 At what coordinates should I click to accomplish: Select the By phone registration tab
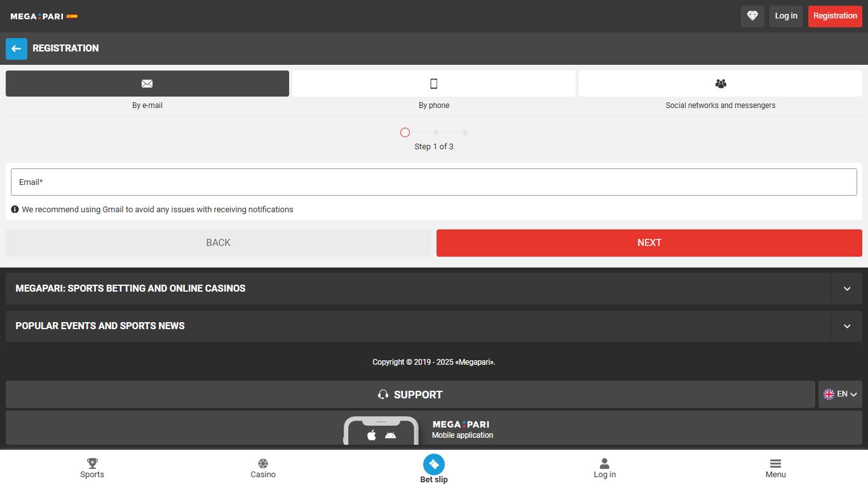pos(434,83)
